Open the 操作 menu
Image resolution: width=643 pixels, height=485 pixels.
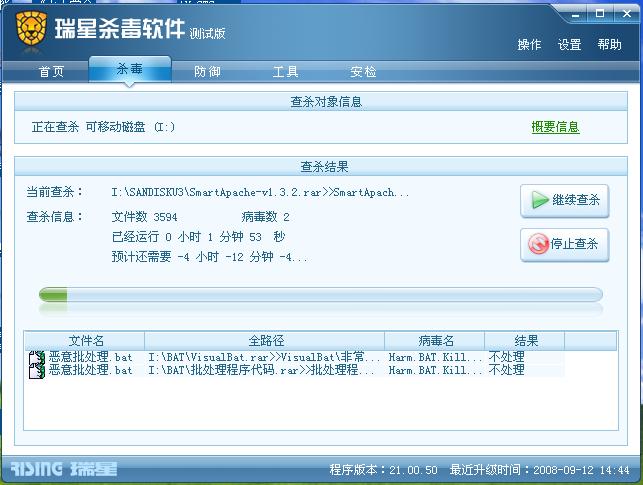(x=529, y=44)
